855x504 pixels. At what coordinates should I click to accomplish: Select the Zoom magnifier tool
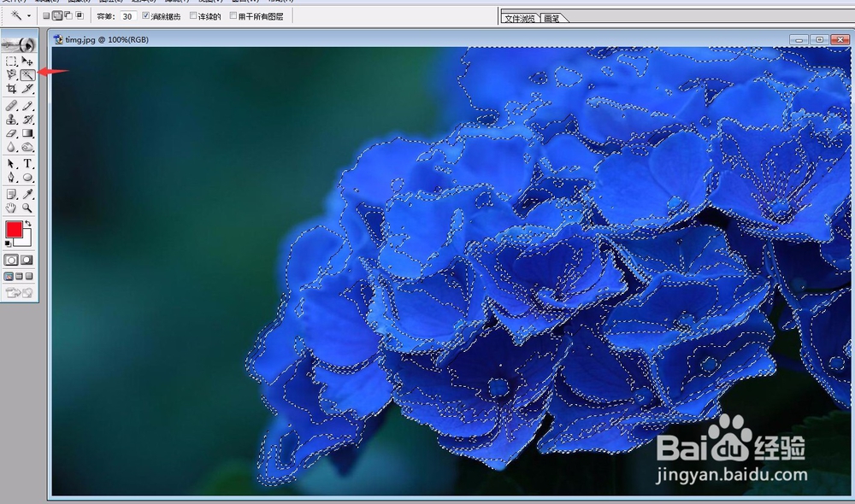pyautogui.click(x=27, y=208)
